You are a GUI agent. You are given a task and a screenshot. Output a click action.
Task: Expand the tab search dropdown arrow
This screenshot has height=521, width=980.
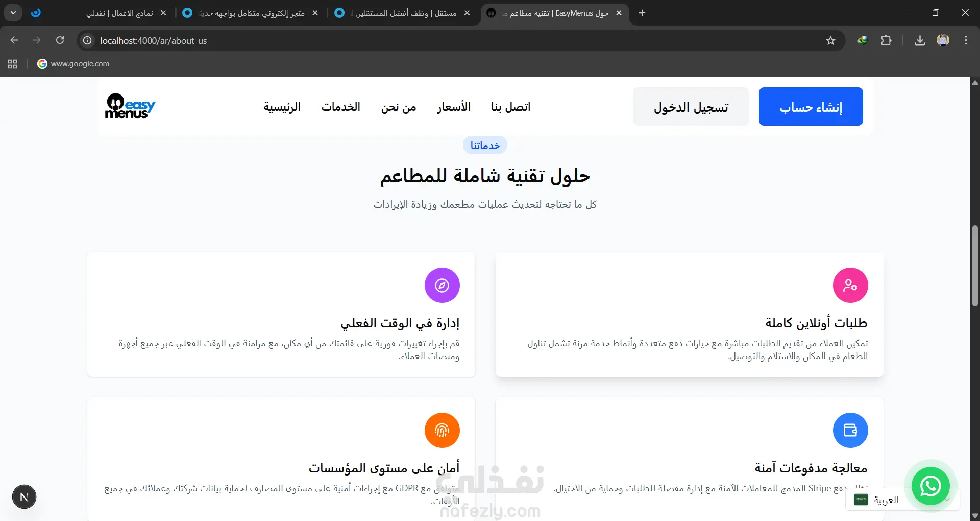click(13, 13)
